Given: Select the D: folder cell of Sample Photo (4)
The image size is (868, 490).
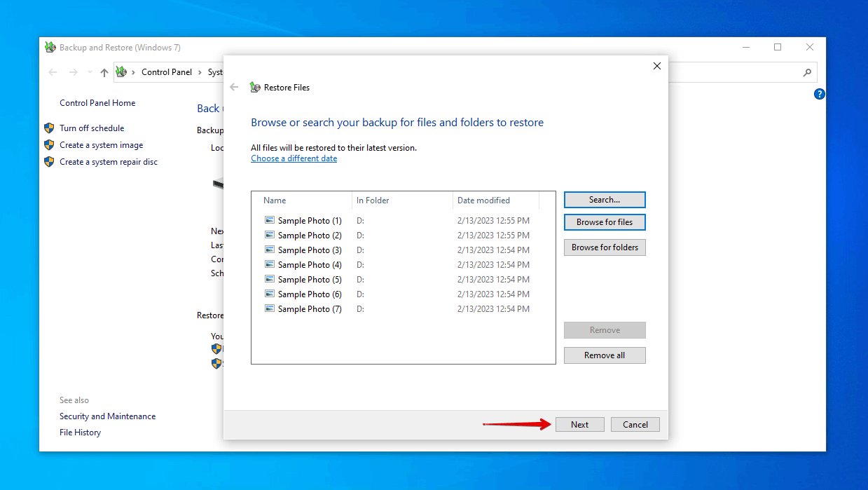Looking at the screenshot, I should pos(360,265).
